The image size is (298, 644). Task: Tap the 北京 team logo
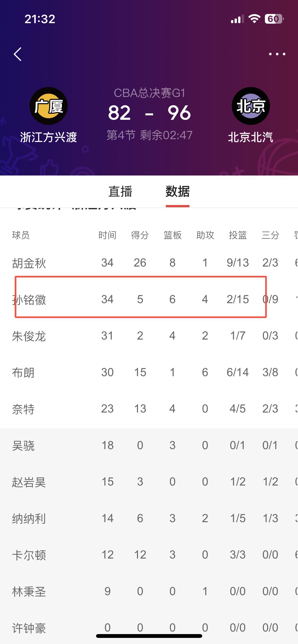click(251, 106)
